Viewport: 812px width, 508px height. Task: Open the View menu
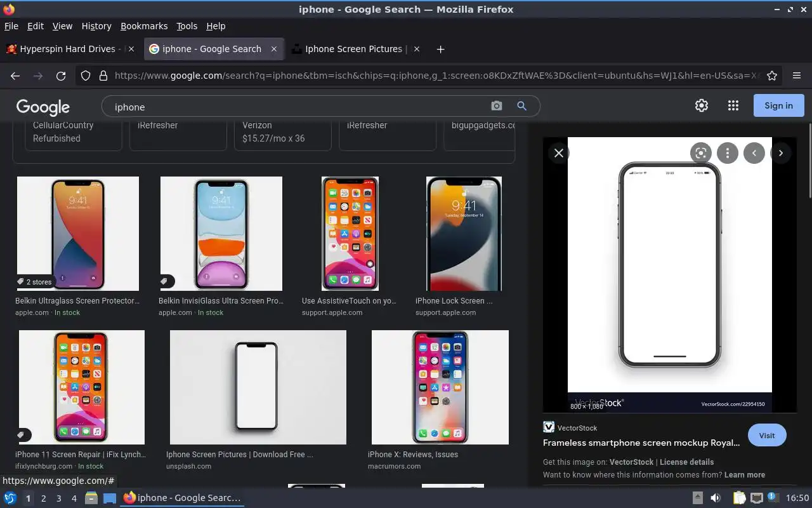(x=62, y=26)
